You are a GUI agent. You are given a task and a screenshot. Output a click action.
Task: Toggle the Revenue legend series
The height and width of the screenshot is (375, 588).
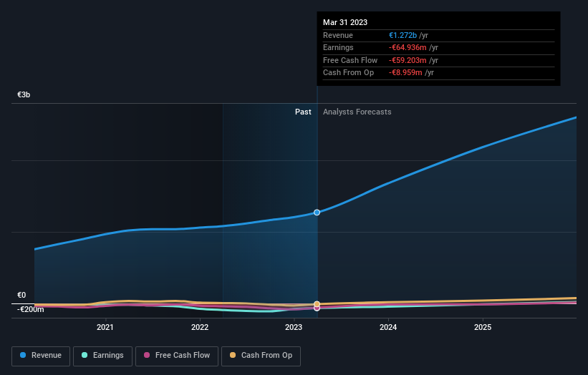point(41,356)
